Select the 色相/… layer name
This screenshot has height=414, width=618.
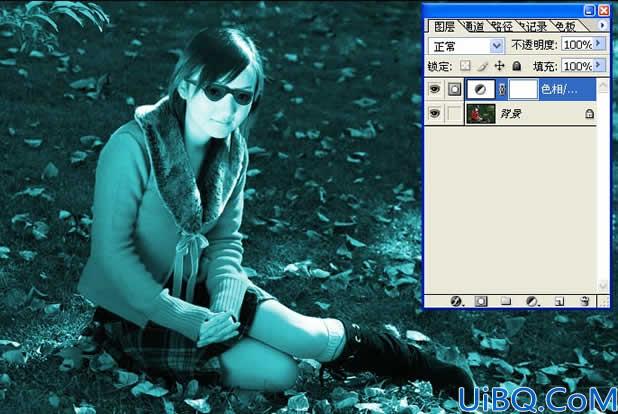[x=559, y=90]
